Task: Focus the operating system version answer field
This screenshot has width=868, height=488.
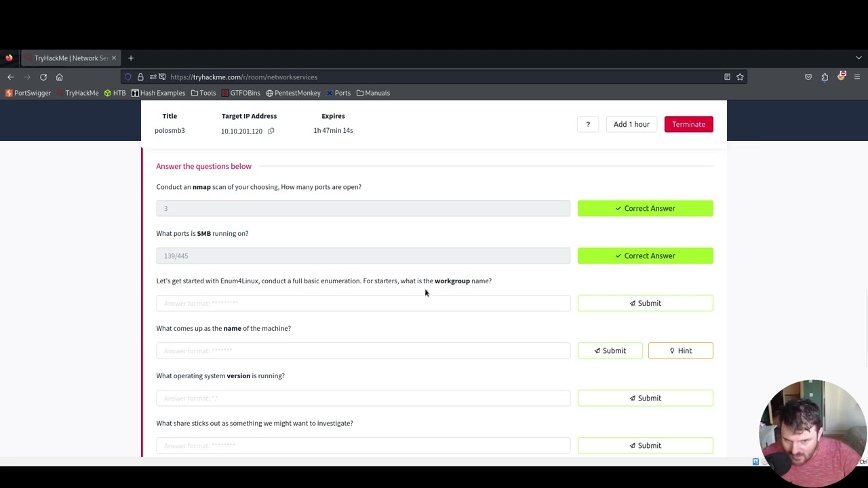Action: [x=363, y=398]
